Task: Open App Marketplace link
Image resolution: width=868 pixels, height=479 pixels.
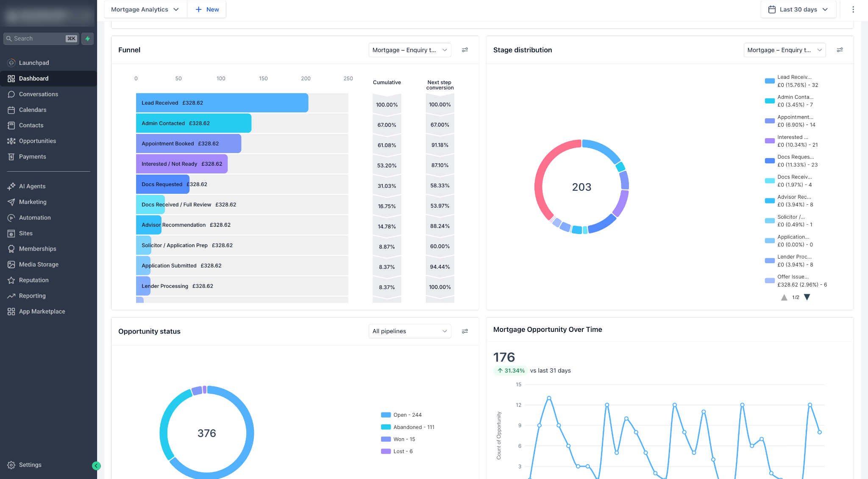Action: coord(42,312)
